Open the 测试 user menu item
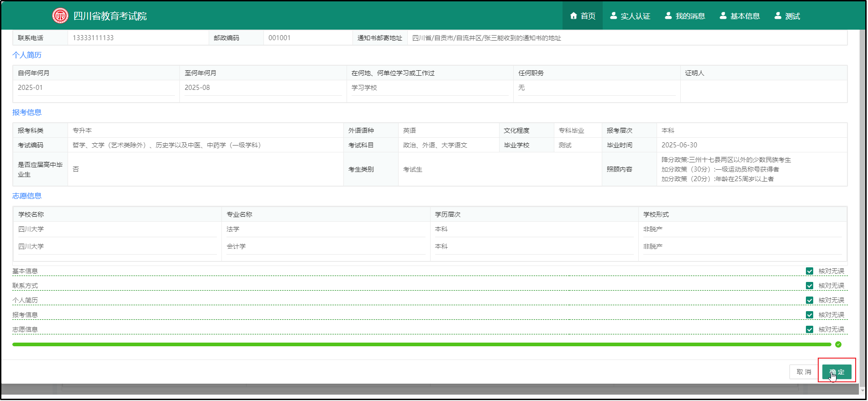Viewport: 868px width, 401px height. (x=787, y=16)
